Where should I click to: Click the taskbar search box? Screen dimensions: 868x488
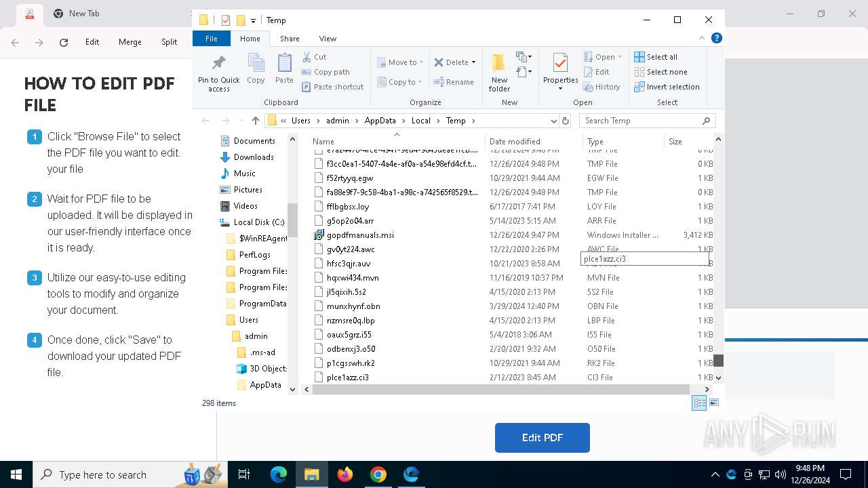(129, 474)
